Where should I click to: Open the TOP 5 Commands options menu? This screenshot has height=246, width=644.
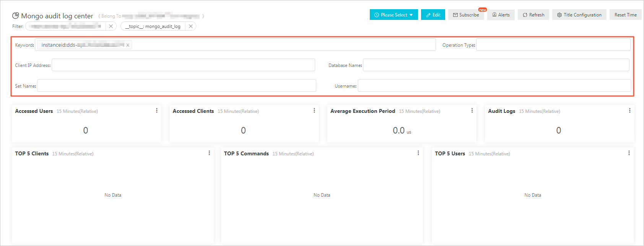[x=418, y=153]
